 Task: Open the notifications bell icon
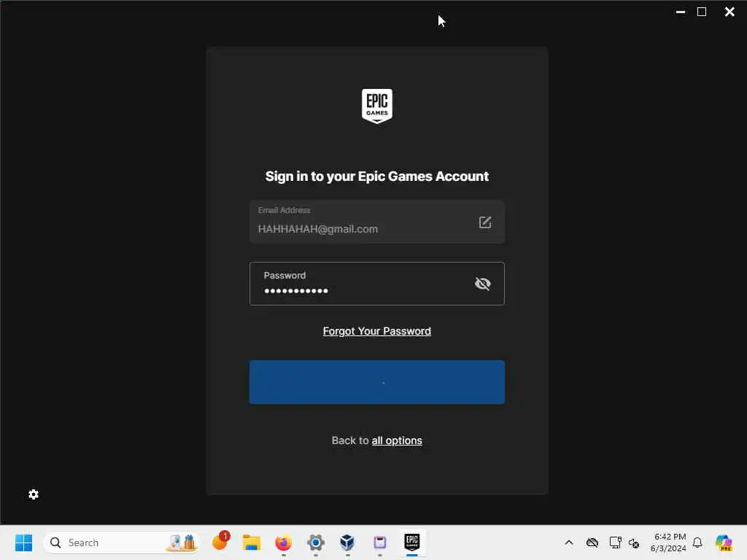[697, 542]
